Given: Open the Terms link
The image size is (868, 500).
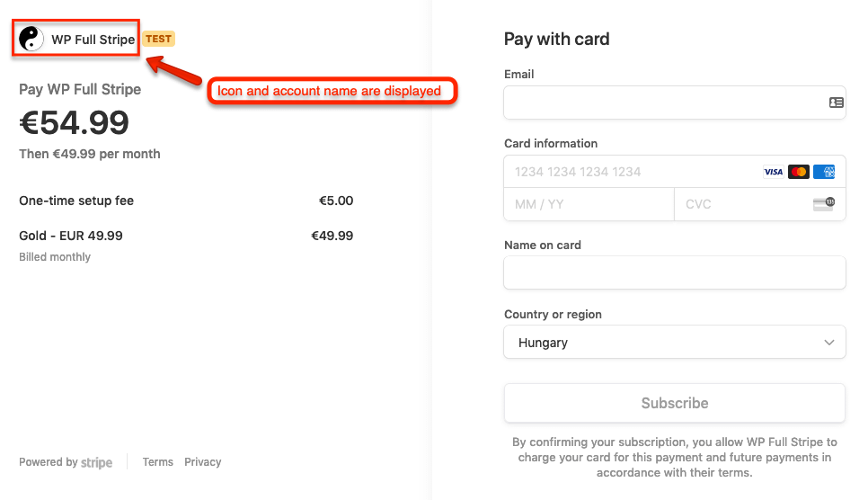Looking at the screenshot, I should [157, 462].
